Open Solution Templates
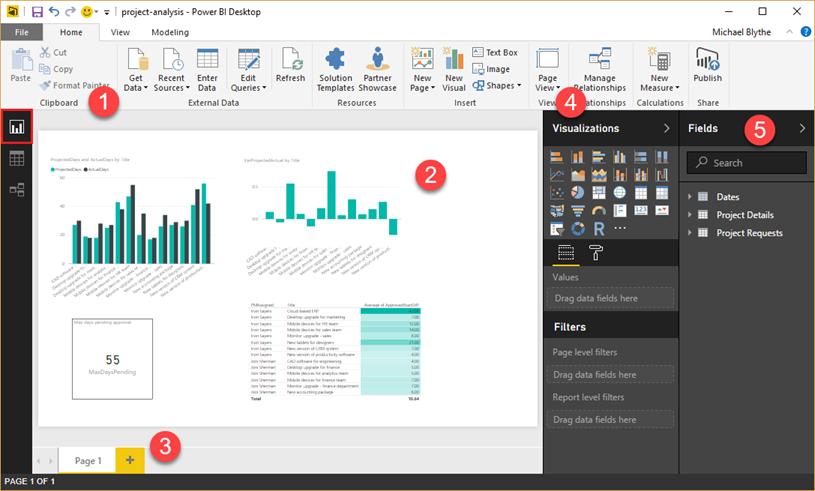This screenshot has width=815, height=491. [335, 71]
